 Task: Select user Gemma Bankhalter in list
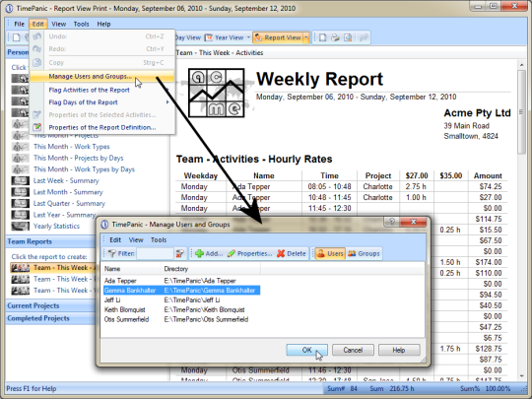coord(182,291)
